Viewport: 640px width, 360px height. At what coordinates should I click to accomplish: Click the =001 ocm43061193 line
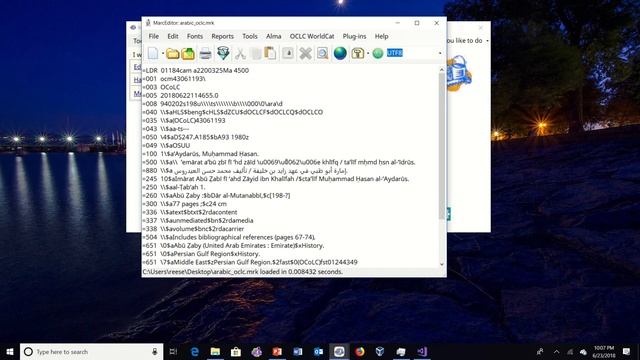(174, 79)
